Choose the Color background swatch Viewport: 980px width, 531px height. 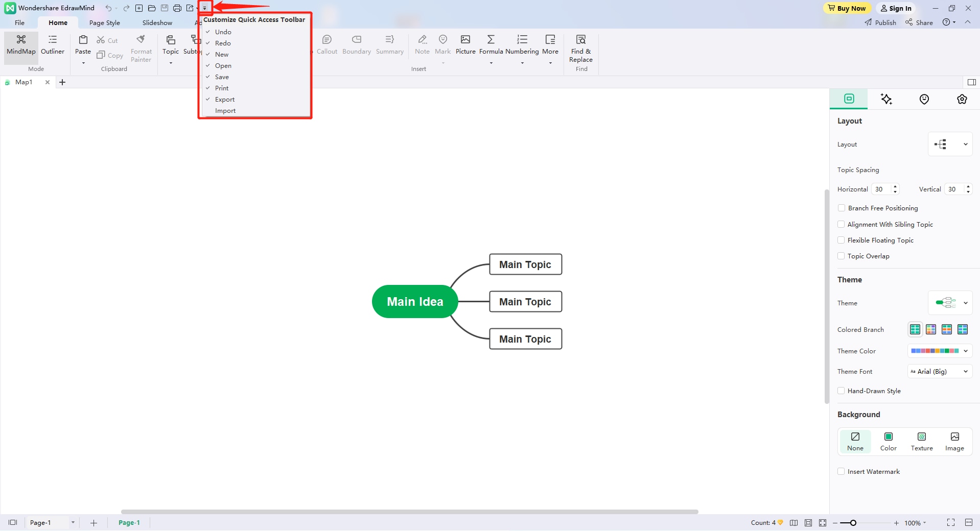tap(889, 442)
